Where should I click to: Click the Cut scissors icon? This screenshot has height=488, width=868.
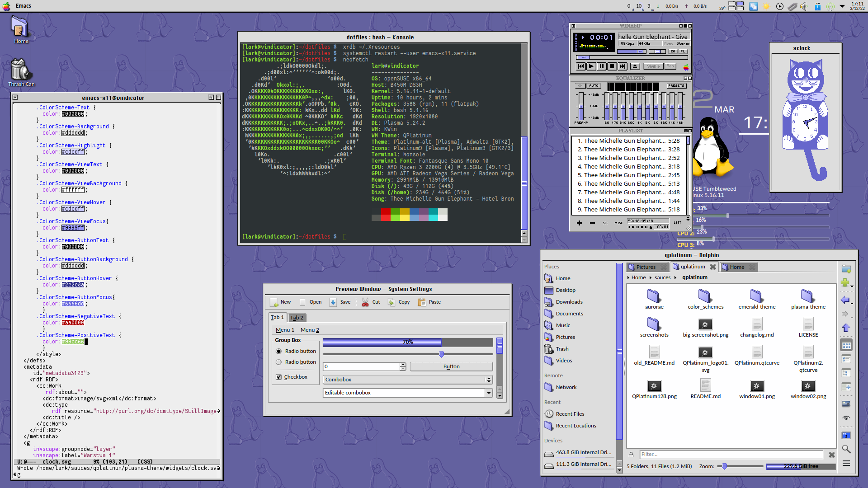(x=365, y=302)
